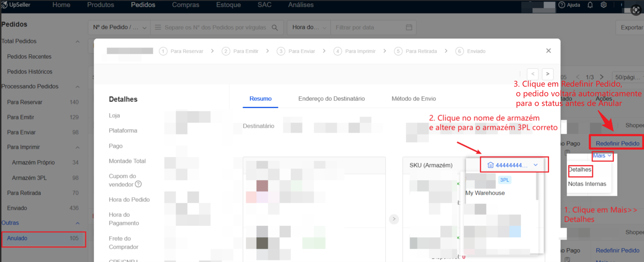Click the Redefinir Pedido link
The image size is (644, 262).
click(x=617, y=143)
